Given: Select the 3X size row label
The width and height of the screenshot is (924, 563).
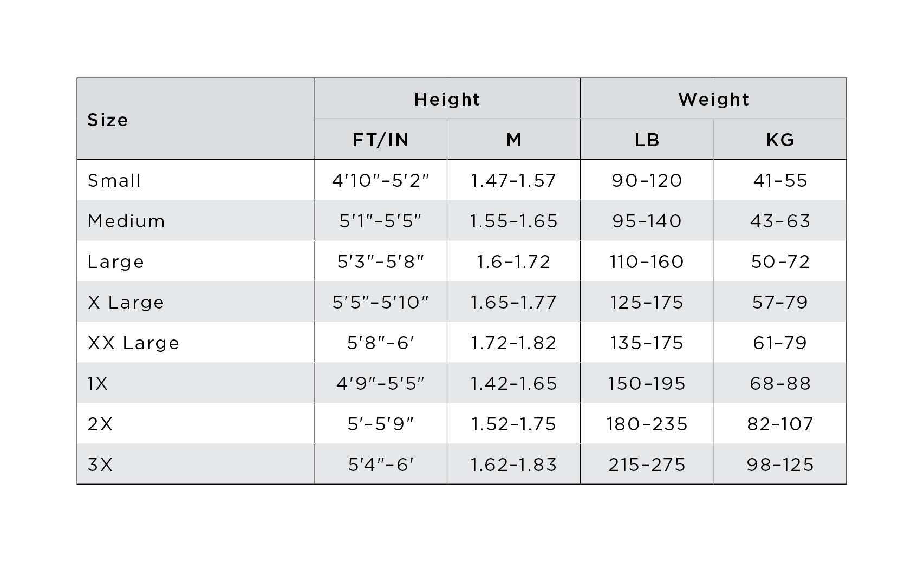Looking at the screenshot, I should tap(100, 464).
